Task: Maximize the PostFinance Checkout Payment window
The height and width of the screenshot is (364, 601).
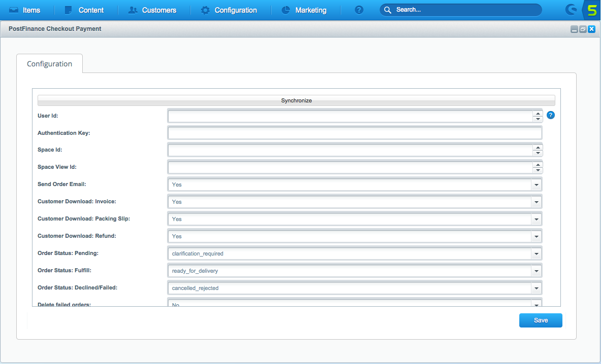Action: point(583,29)
